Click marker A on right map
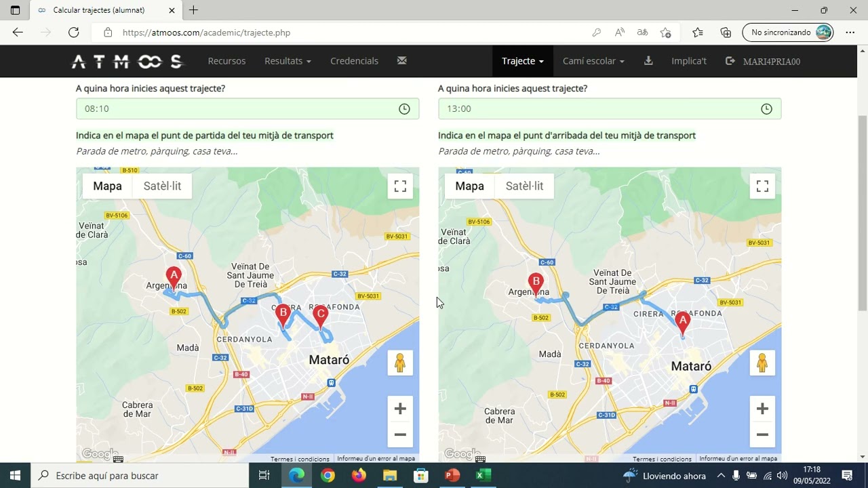Screen dimensions: 868x488 [682, 323]
